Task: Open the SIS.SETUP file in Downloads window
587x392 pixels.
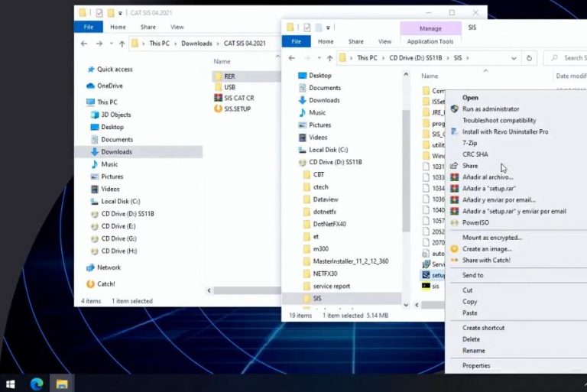Action: tap(237, 109)
